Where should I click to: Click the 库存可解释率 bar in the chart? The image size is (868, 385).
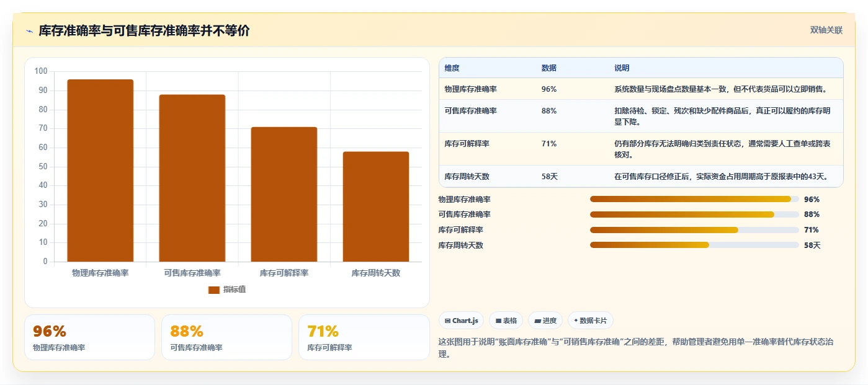(284, 194)
